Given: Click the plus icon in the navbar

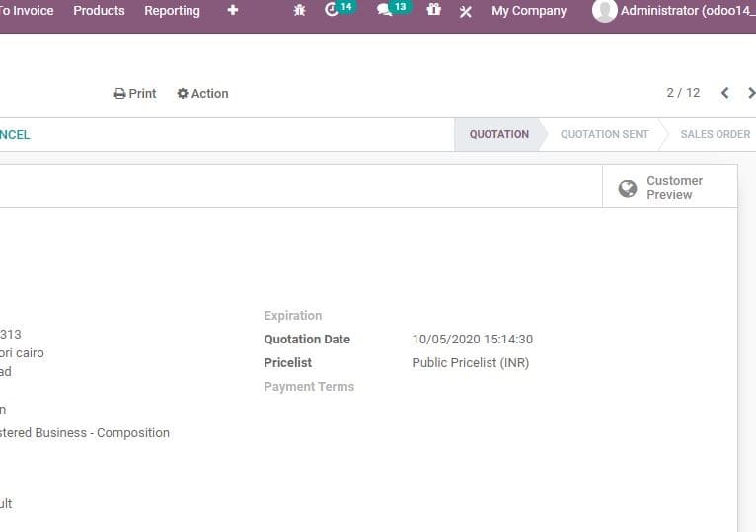Looking at the screenshot, I should click(x=233, y=11).
